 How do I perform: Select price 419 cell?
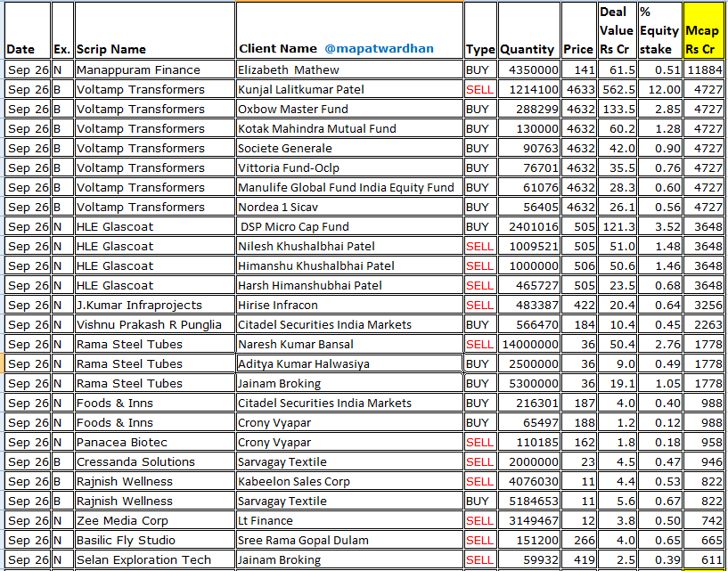coord(578,559)
